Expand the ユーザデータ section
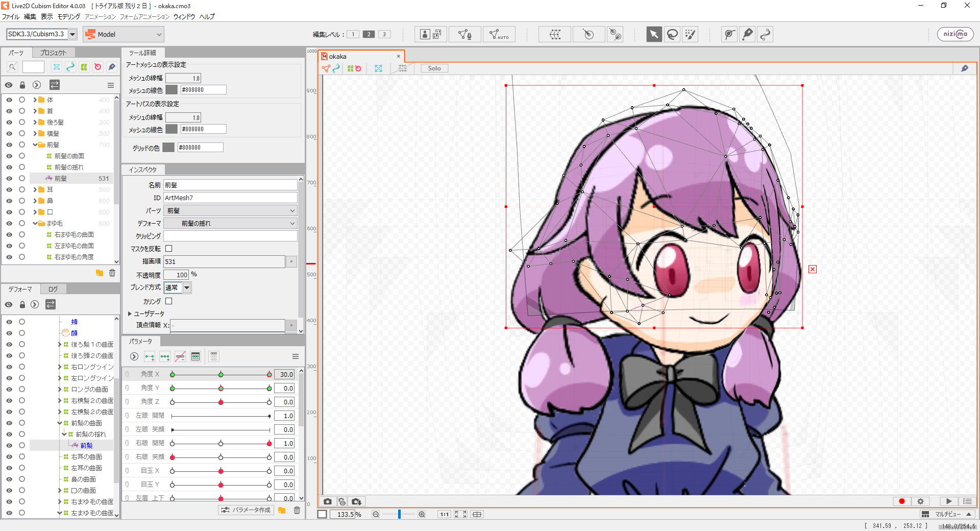Viewport: 980px width, 531px height. pos(130,313)
